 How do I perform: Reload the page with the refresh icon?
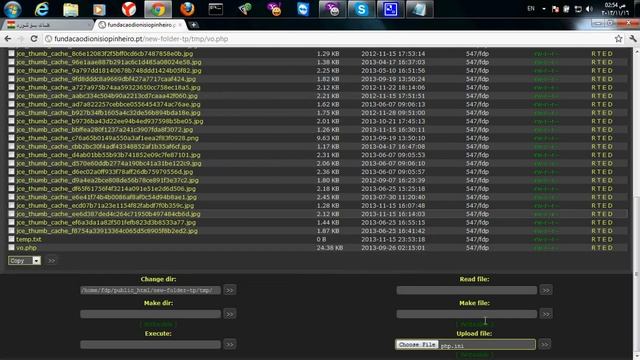pos(34,39)
